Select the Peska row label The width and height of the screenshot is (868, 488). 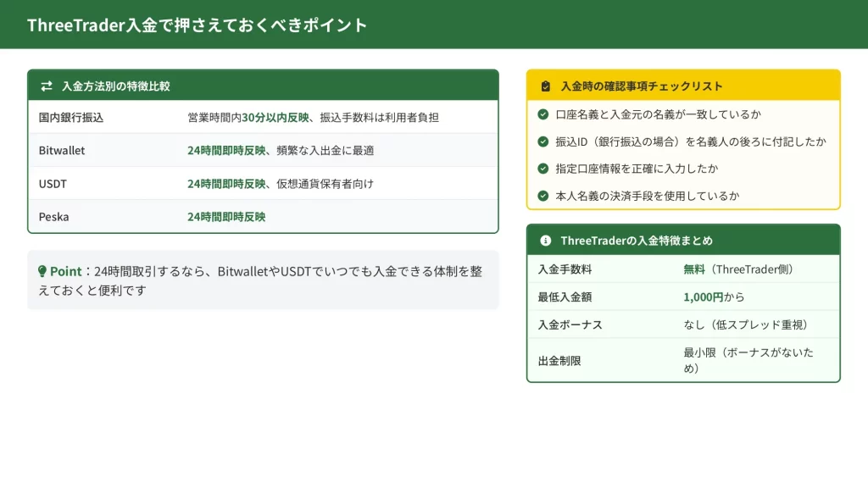pyautogui.click(x=54, y=217)
